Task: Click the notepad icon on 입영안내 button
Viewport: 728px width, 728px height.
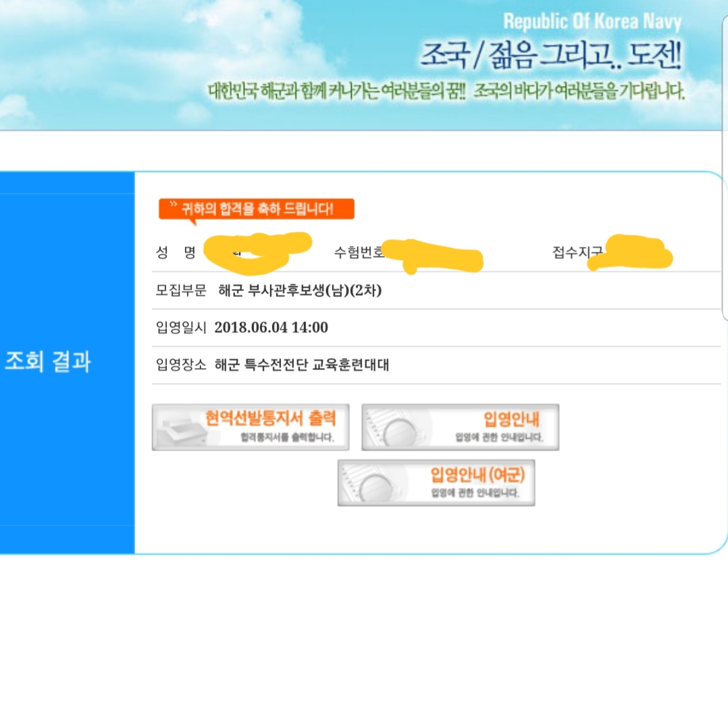Action: (x=395, y=430)
